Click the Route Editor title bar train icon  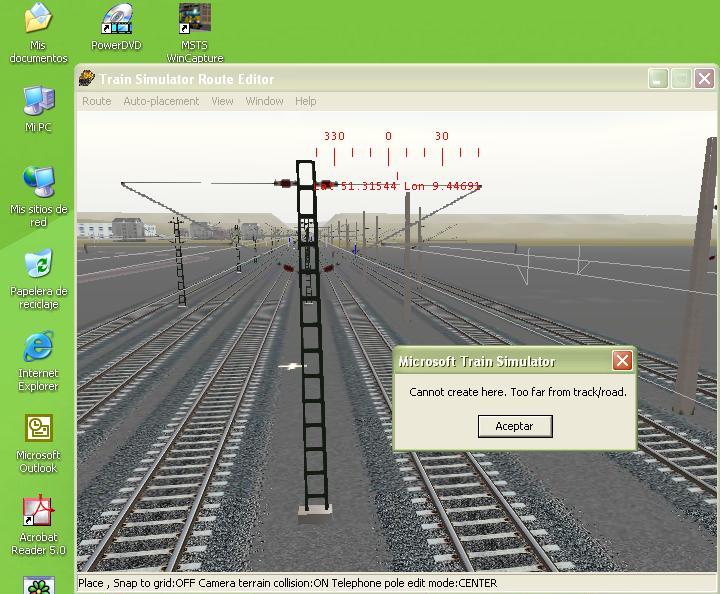(x=88, y=79)
